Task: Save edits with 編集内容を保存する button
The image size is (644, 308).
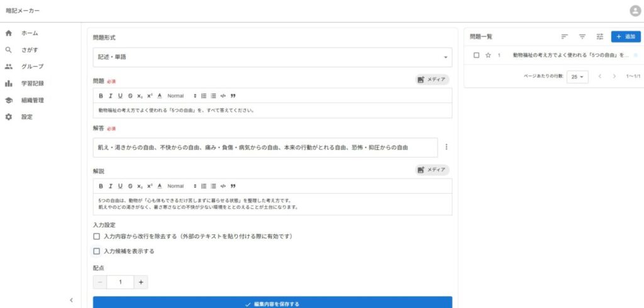Action: click(272, 304)
